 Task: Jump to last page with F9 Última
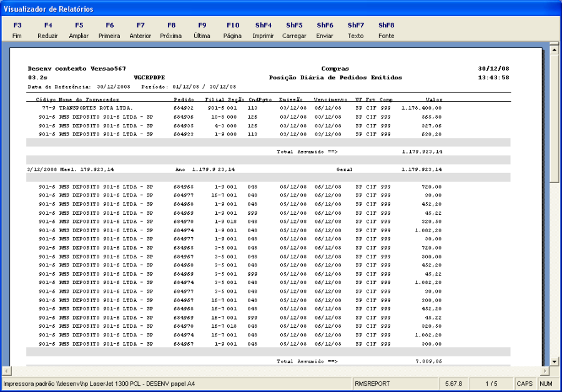(202, 30)
